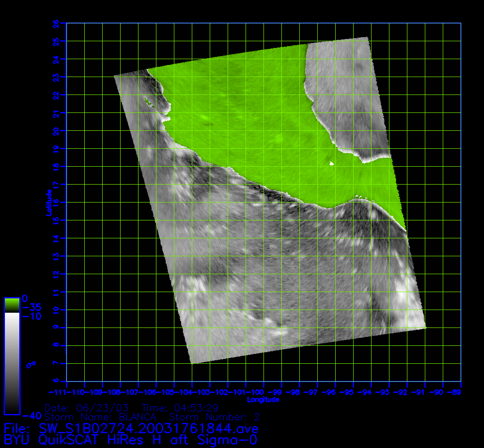Click the Time 04:53:29 text
Image resolution: width=484 pixels, height=448 pixels.
pyautogui.click(x=180, y=408)
